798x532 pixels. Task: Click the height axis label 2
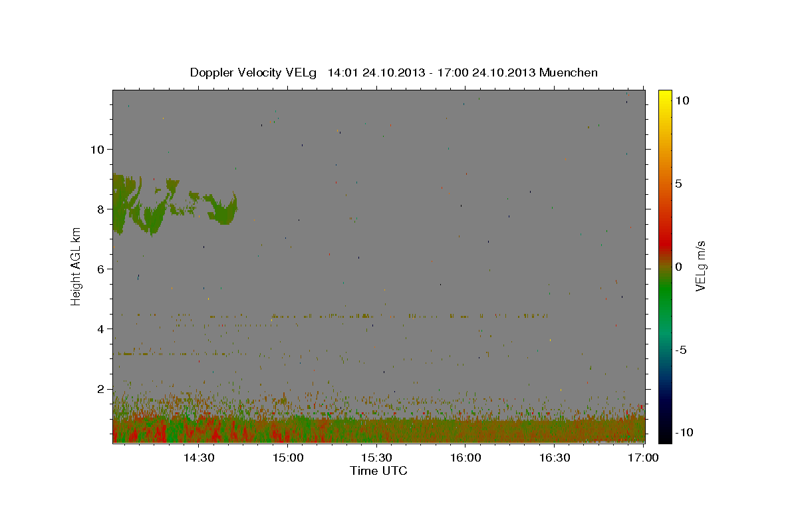pos(99,388)
